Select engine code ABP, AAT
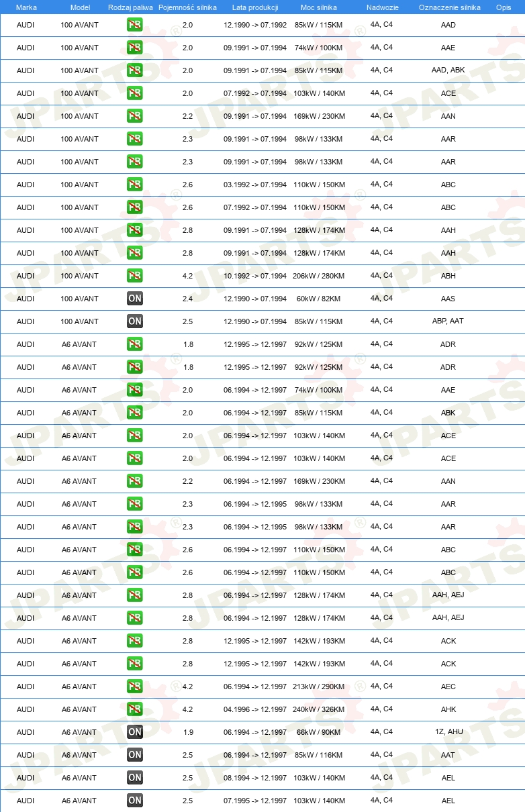Viewport: 525px width, 812px height. tap(448, 321)
